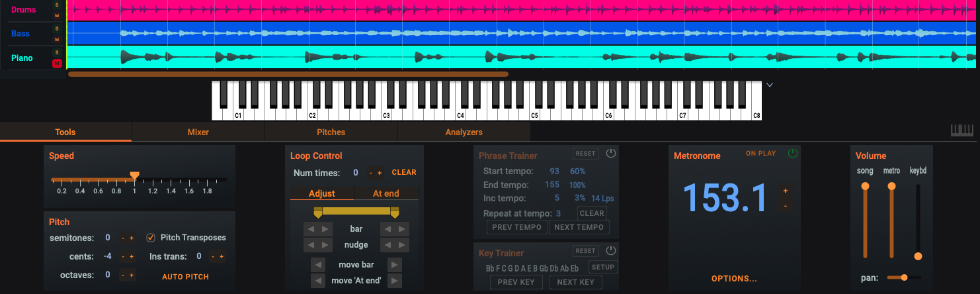The width and height of the screenshot is (980, 294).
Task: Increase loop Num times
Action: pyautogui.click(x=380, y=173)
